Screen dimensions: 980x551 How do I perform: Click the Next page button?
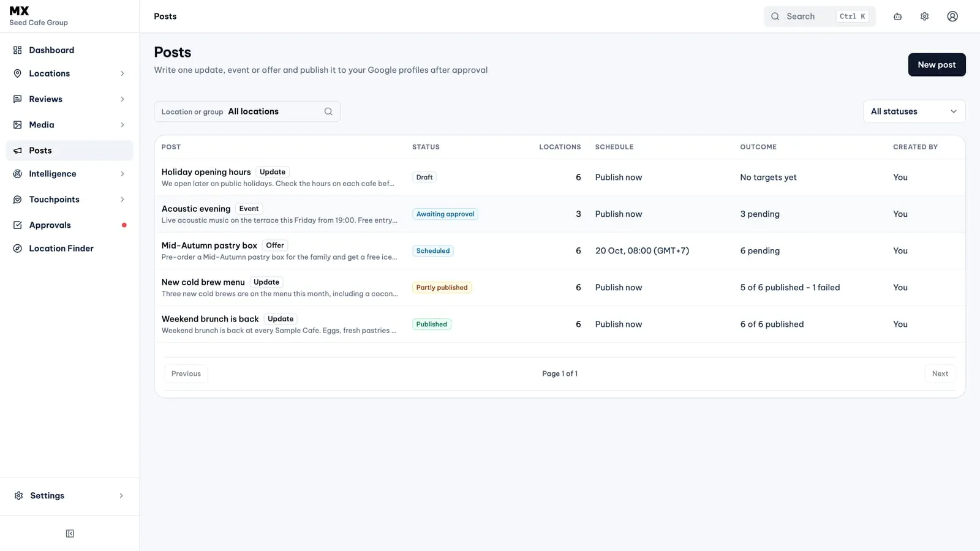coord(940,374)
